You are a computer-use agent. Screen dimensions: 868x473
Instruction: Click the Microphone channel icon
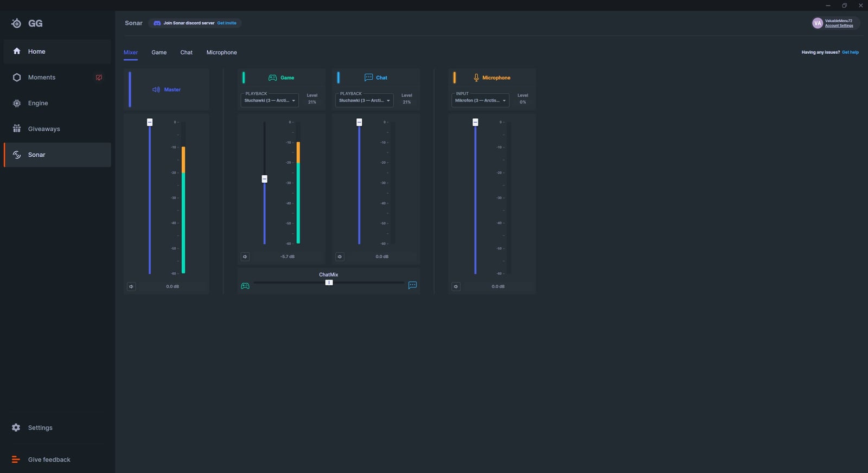pos(476,78)
